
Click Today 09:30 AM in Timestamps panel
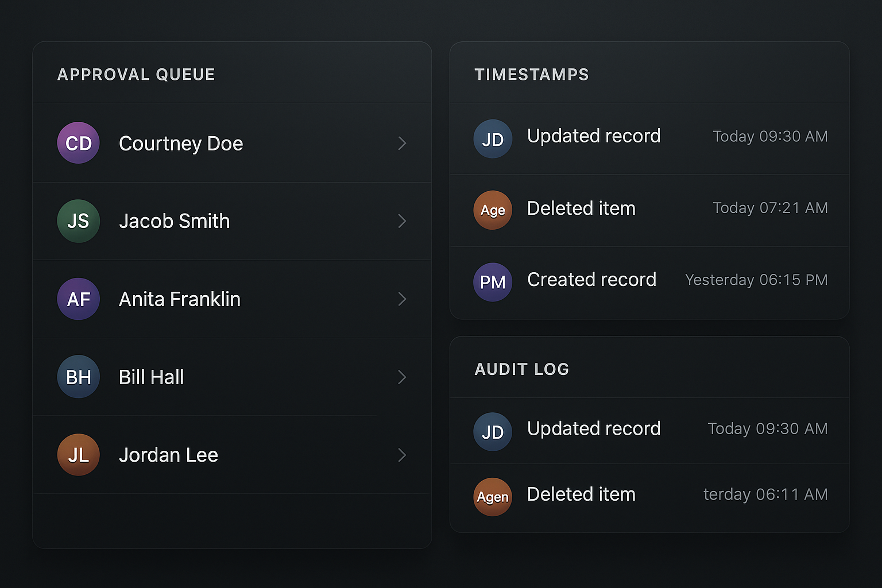(x=770, y=137)
